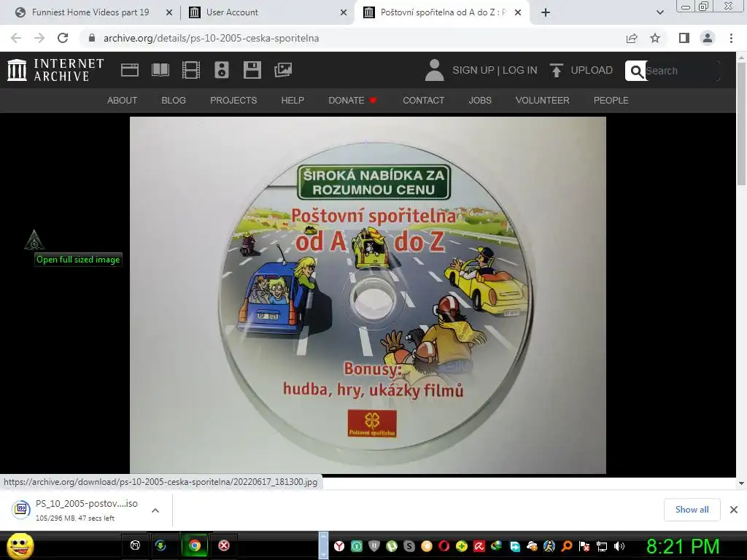Open the CONTACT menu item
Screen dimensions: 747x560
(x=424, y=101)
